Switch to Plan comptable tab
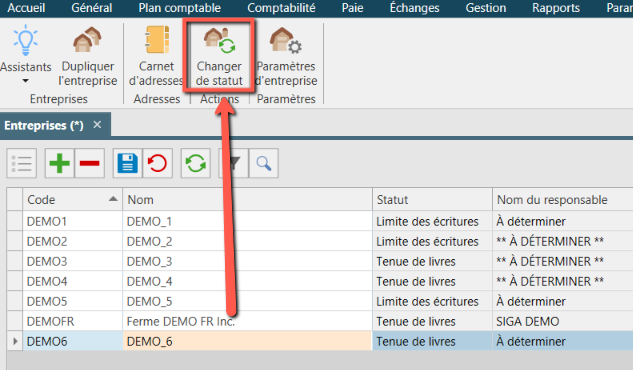This screenshot has width=633, height=370. coord(180,8)
